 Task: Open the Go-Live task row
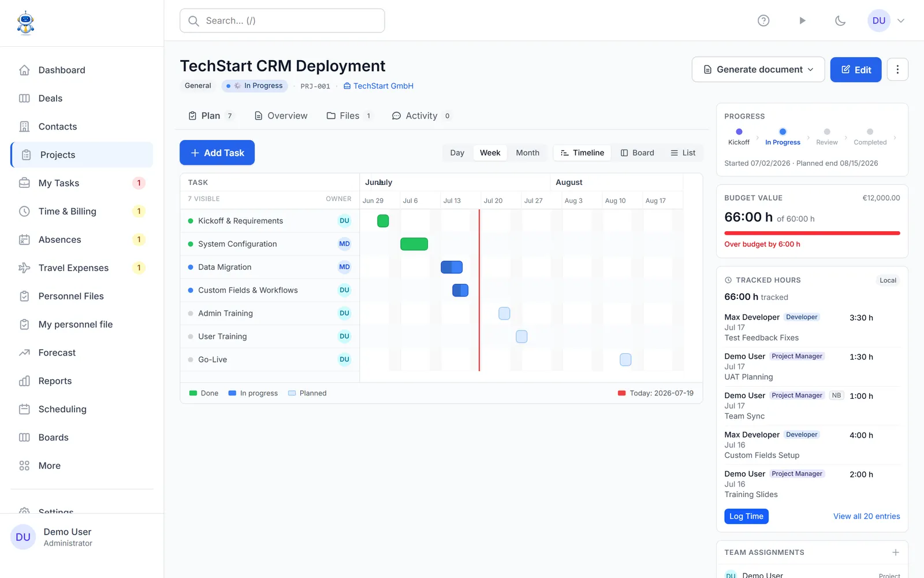pos(270,360)
